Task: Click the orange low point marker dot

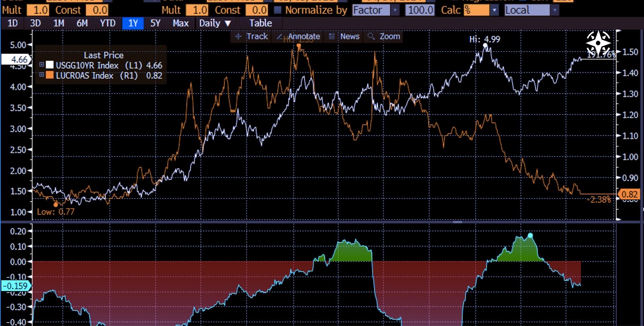Action: click(56, 205)
